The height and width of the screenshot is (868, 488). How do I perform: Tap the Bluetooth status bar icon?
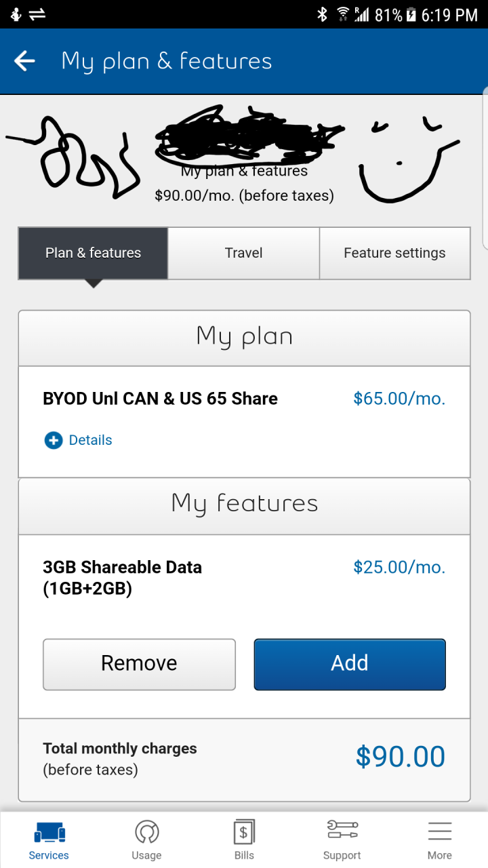(323, 14)
